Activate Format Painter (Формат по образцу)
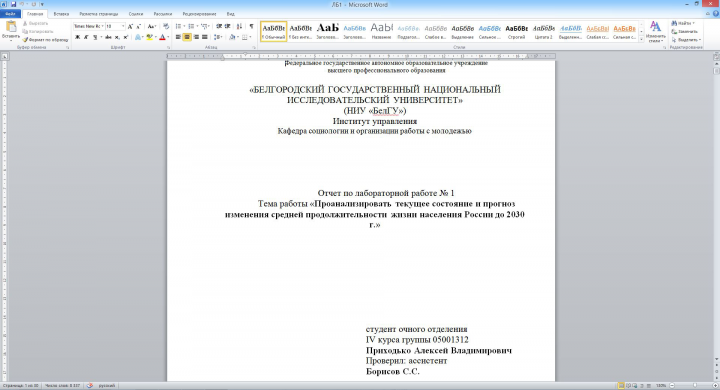The image size is (720, 390). pyautogui.click(x=45, y=40)
